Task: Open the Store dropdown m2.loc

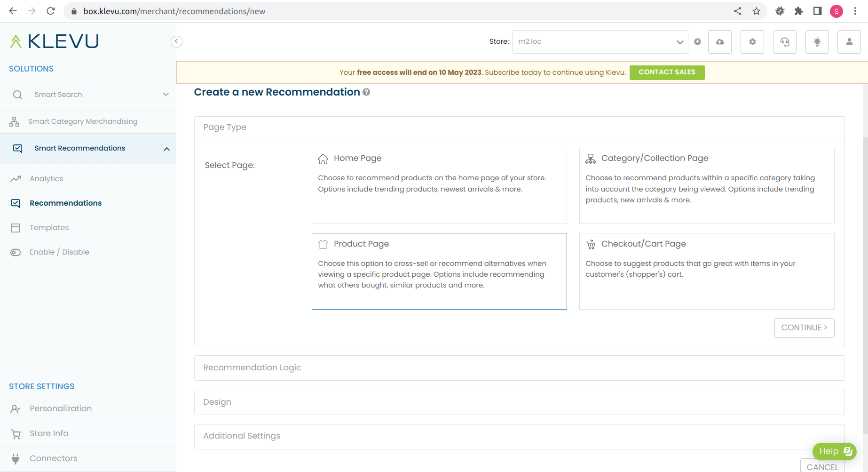Action: coord(600,42)
